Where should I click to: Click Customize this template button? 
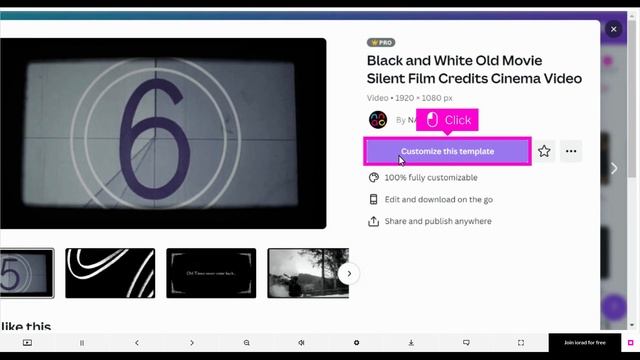pyautogui.click(x=447, y=151)
